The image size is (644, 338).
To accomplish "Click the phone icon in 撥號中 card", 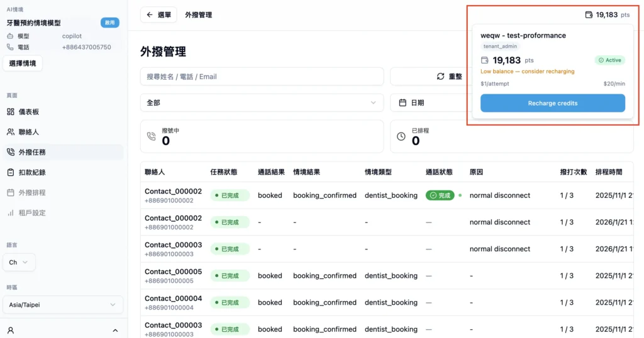I will [x=152, y=136].
